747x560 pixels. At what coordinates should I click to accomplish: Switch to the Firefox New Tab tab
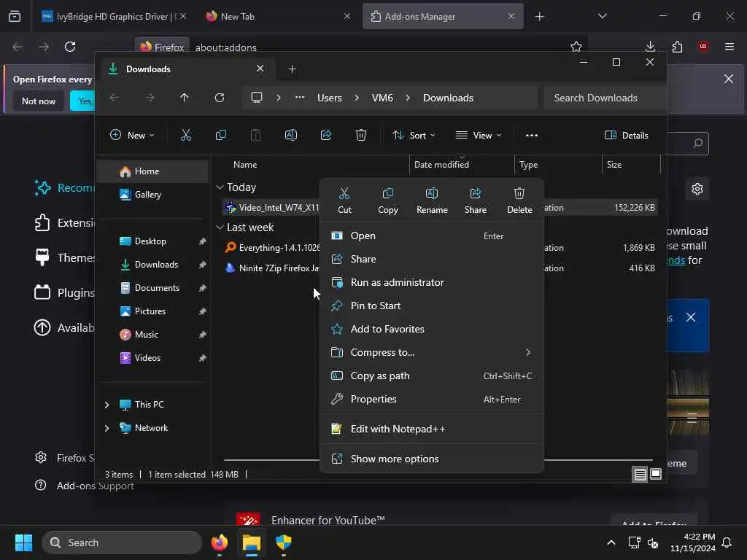pyautogui.click(x=278, y=16)
